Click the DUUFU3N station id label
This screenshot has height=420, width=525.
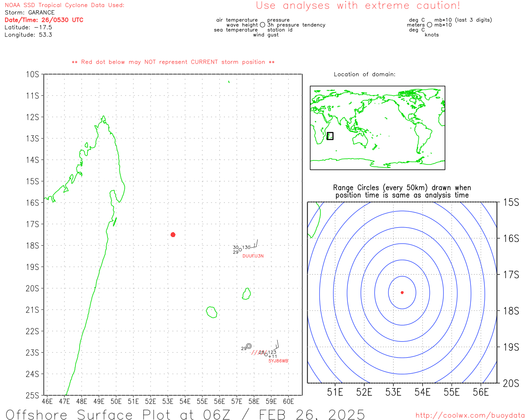pyautogui.click(x=253, y=256)
